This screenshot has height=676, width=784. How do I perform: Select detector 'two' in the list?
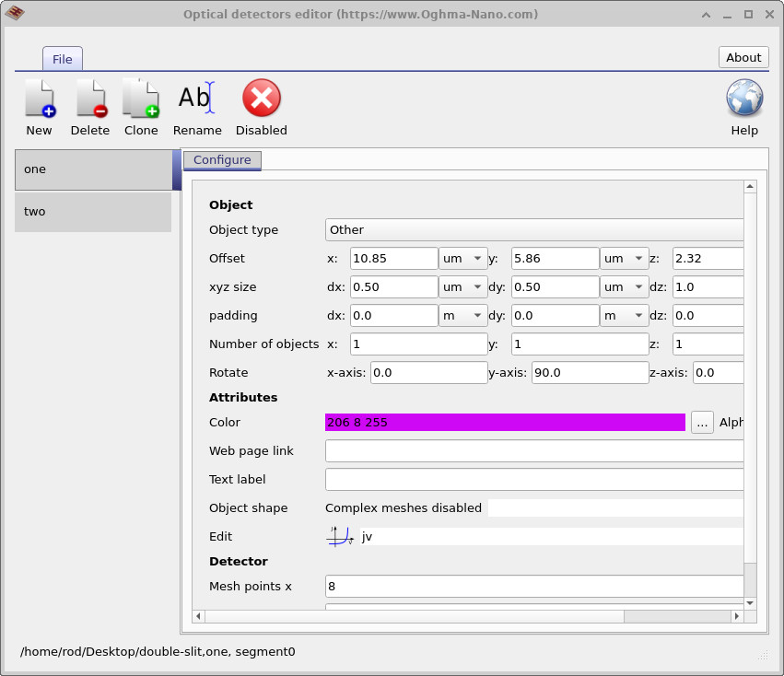[x=92, y=212]
